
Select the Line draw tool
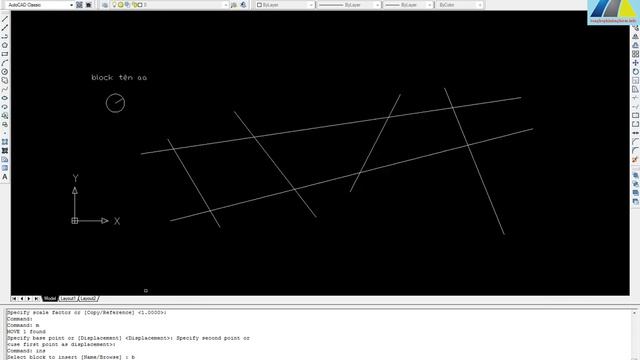4,19
